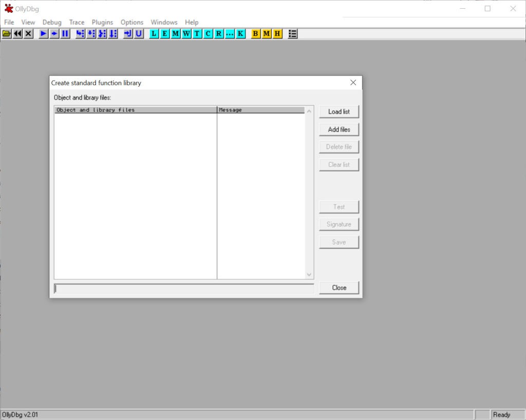This screenshot has height=420, width=526.
Task: Click the Step into icon
Action: pyautogui.click(x=80, y=33)
